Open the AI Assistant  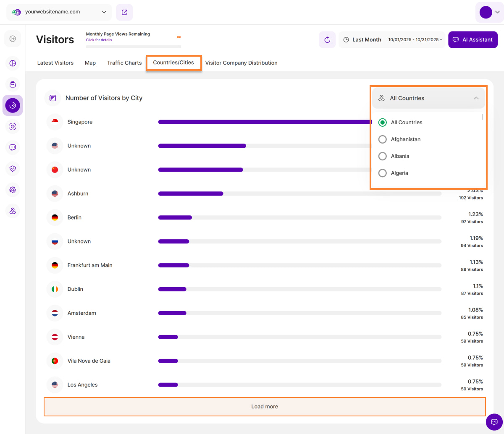click(473, 40)
